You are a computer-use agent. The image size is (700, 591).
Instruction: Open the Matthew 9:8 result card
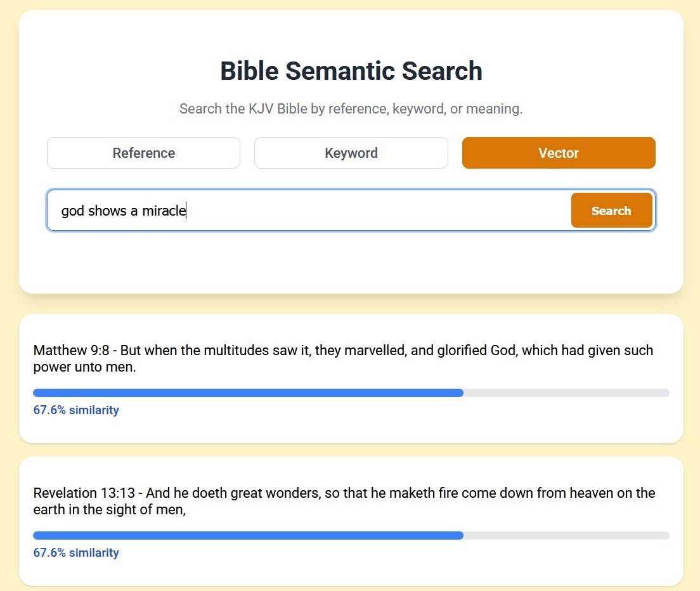350,378
